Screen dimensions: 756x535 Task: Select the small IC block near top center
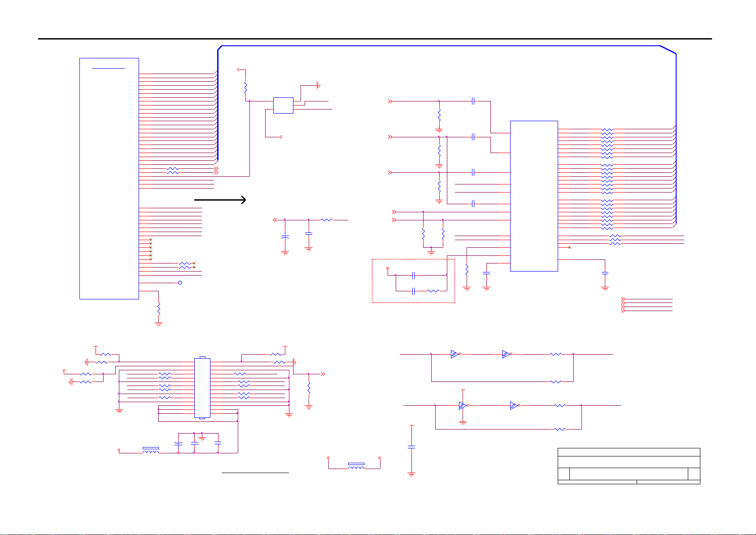(x=283, y=105)
